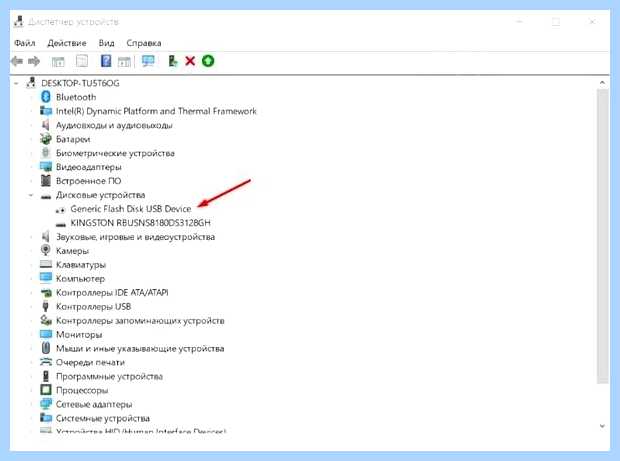The image size is (620, 461).
Task: Select the Сетевые адаптеры network icon
Action: coord(46,404)
